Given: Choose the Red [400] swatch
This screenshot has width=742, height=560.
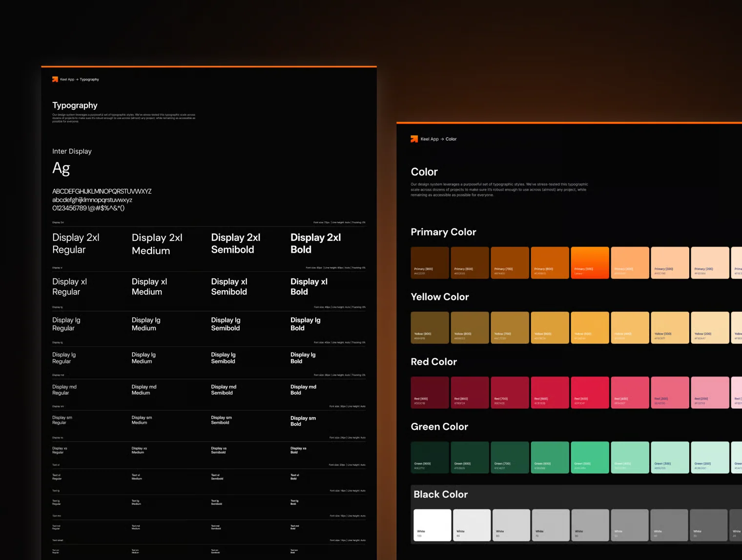Looking at the screenshot, I should (x=630, y=393).
